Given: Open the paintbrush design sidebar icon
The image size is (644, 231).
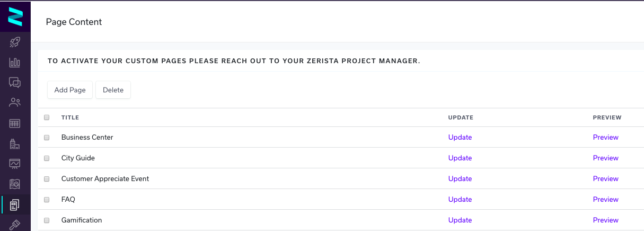Looking at the screenshot, I should [15, 225].
